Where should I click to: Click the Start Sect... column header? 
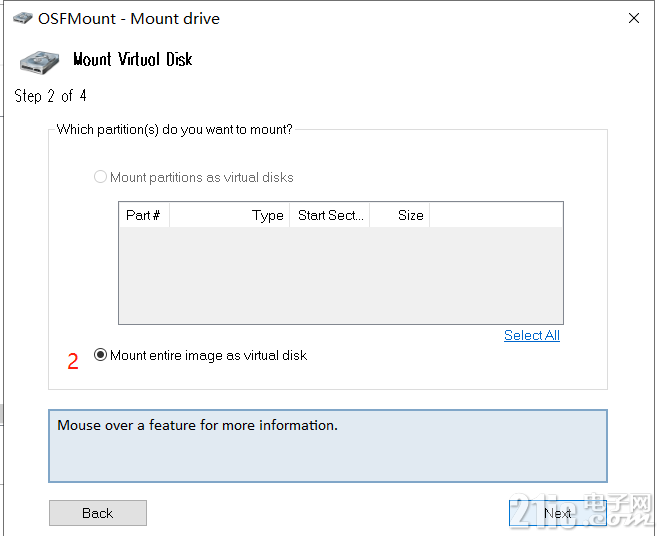(x=330, y=215)
